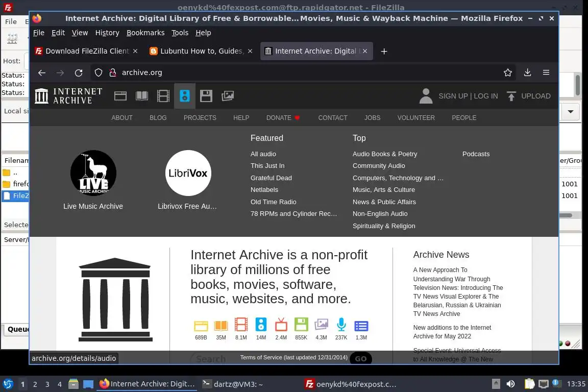
Task: Open the Grateful Dead featured link
Action: (271, 178)
